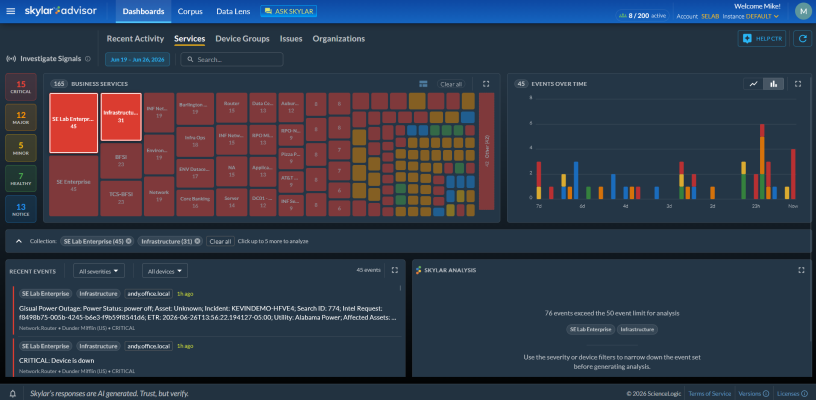Deselect SE Lab Enterprise treemap tile
Viewport: 816px width, 400px height.
pos(73,123)
